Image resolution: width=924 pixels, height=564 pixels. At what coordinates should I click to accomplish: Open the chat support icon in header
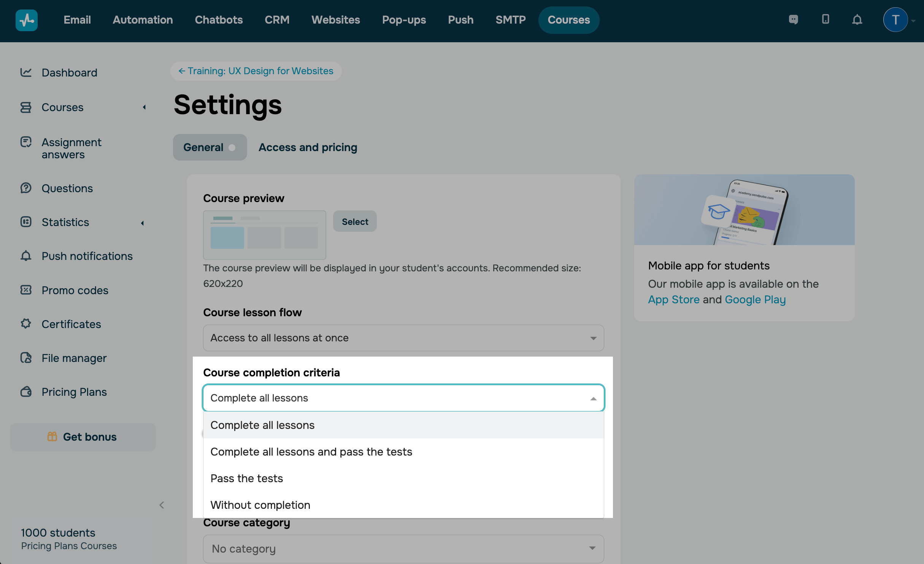click(793, 19)
